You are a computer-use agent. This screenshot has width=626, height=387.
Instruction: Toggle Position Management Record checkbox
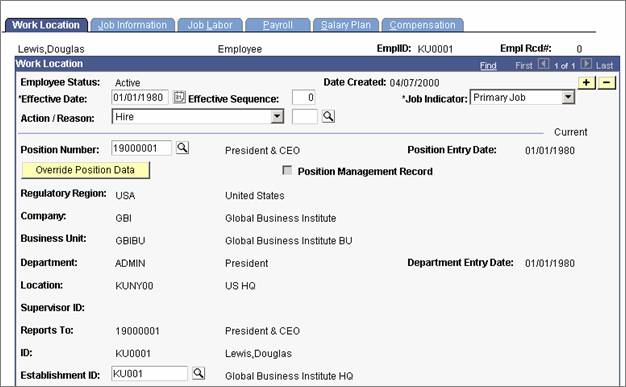(287, 171)
